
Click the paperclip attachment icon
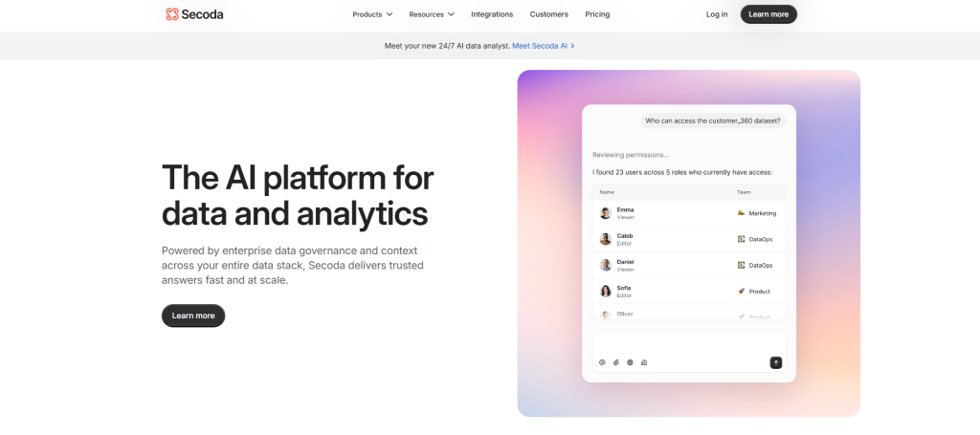(616, 362)
